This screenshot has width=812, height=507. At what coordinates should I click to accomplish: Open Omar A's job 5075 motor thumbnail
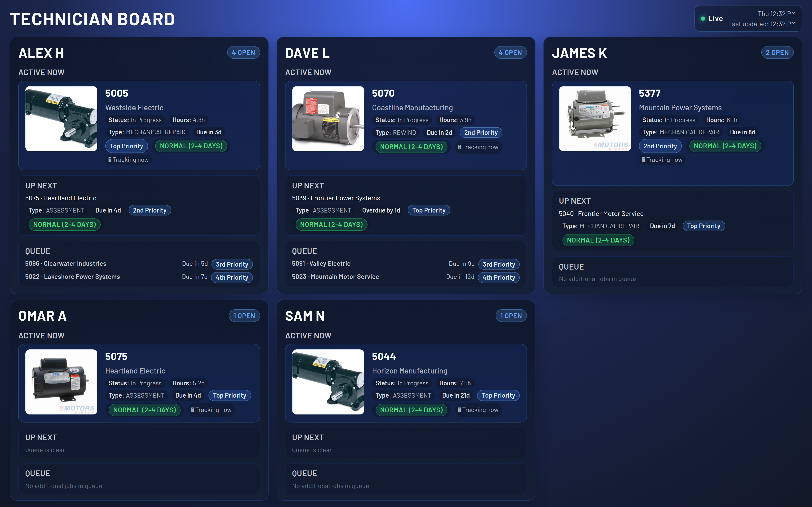(x=61, y=382)
